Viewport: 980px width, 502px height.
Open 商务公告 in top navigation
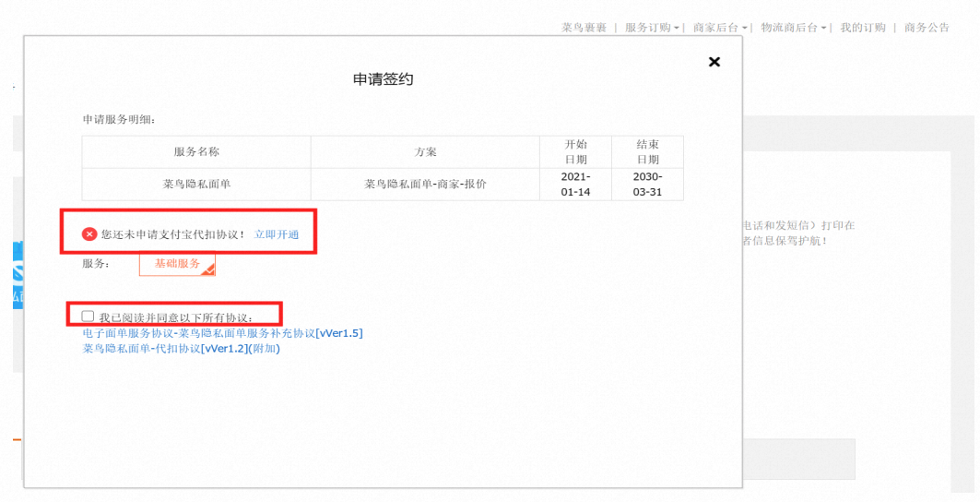tap(927, 28)
